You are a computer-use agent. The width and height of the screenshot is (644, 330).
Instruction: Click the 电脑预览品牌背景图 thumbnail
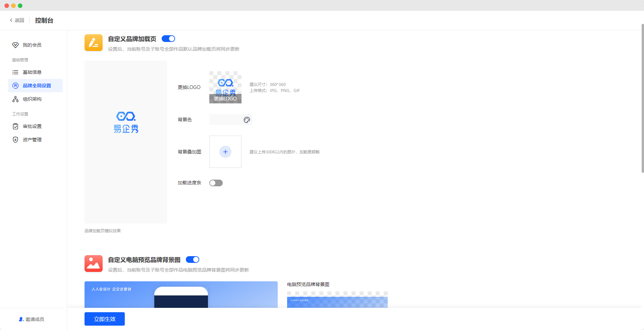[x=337, y=299]
